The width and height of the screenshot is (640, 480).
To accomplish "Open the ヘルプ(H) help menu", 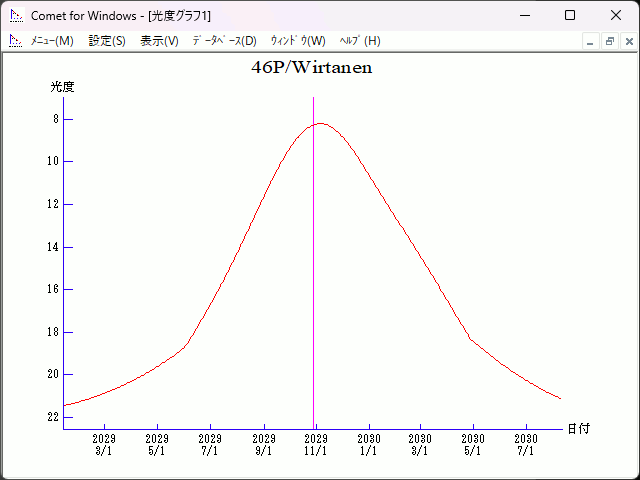I will click(360, 41).
